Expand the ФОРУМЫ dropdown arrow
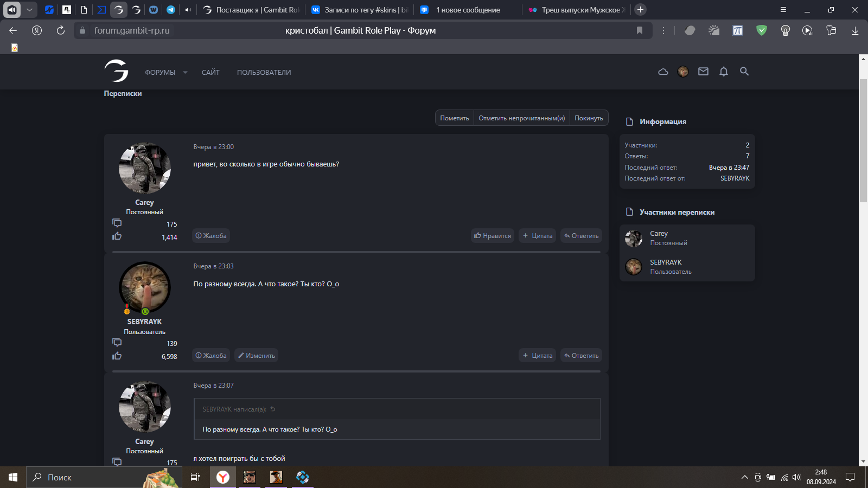This screenshot has width=868, height=488. pyautogui.click(x=185, y=72)
